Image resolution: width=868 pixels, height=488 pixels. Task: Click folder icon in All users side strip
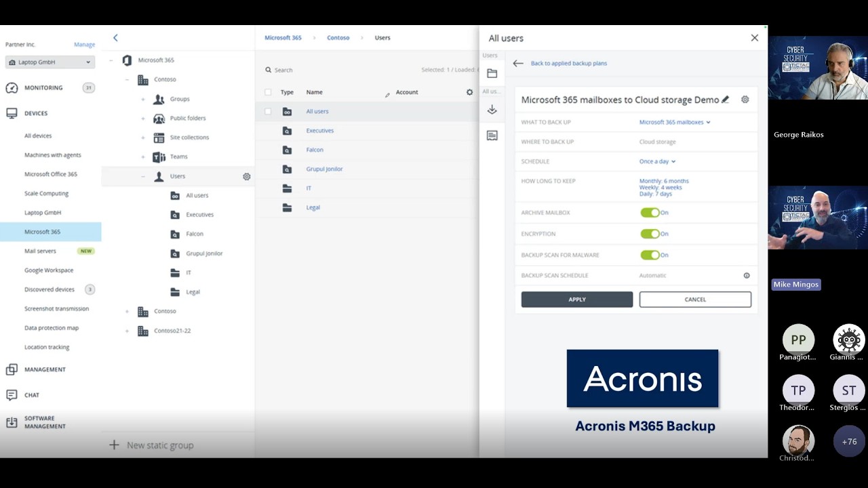coord(492,73)
